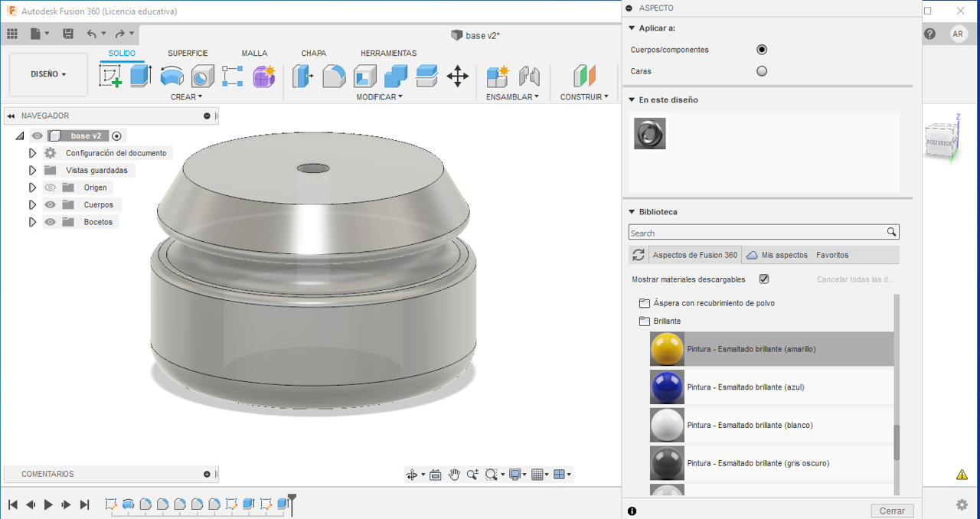Click the Save disk icon
This screenshot has width=980, height=519.
point(68,34)
